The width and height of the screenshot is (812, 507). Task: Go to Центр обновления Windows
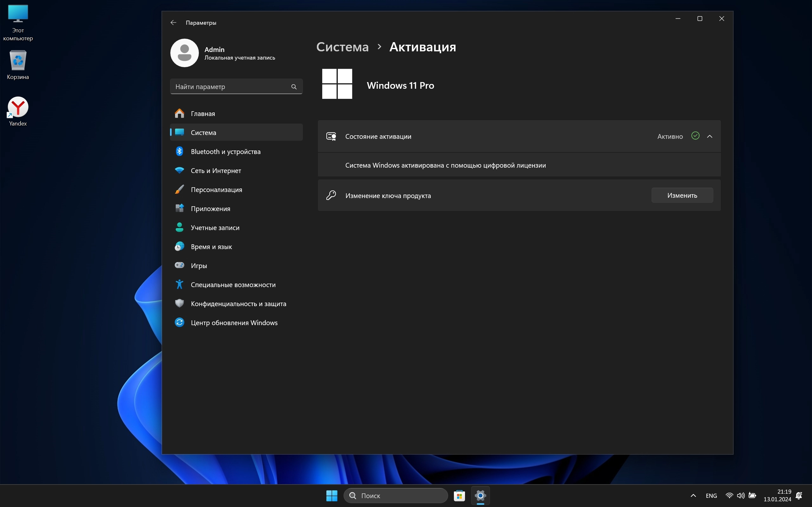pos(234,323)
